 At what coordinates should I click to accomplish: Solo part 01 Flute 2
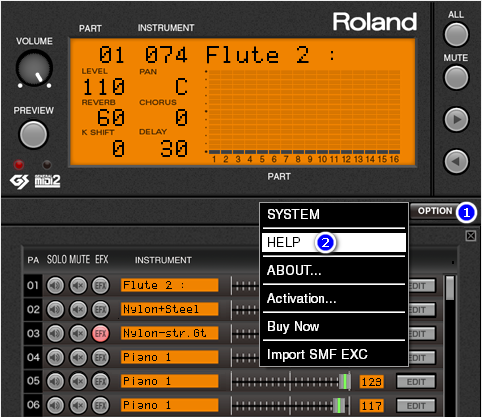(55, 286)
